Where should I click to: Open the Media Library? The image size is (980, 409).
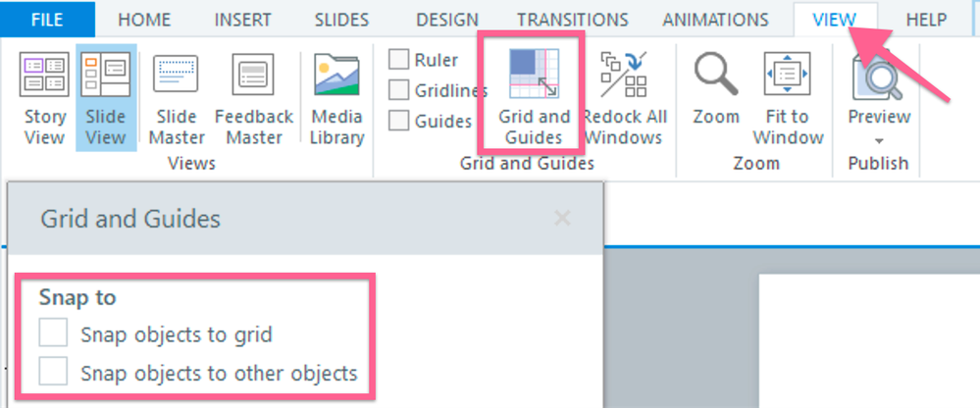pos(336,98)
